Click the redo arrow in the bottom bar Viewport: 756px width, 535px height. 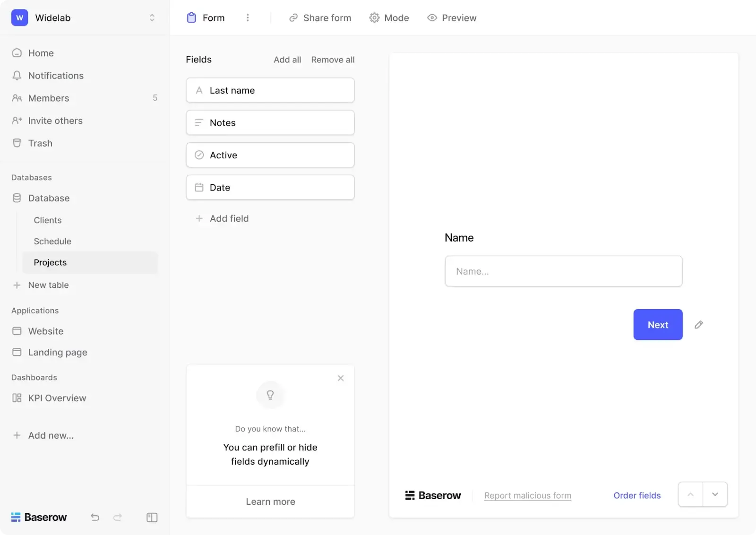click(118, 518)
